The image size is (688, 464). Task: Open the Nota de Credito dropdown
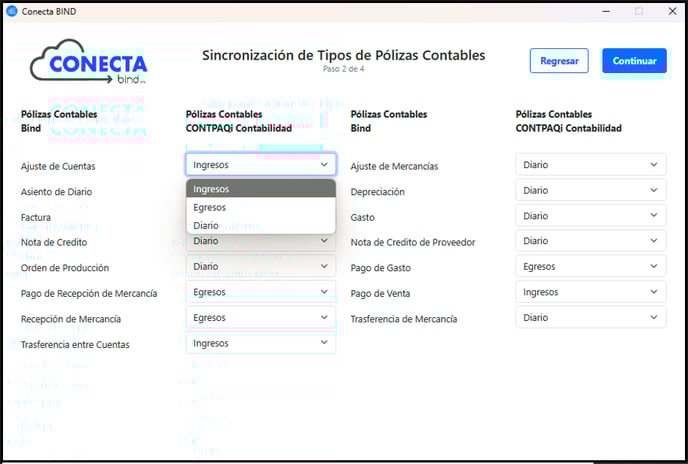click(x=261, y=242)
